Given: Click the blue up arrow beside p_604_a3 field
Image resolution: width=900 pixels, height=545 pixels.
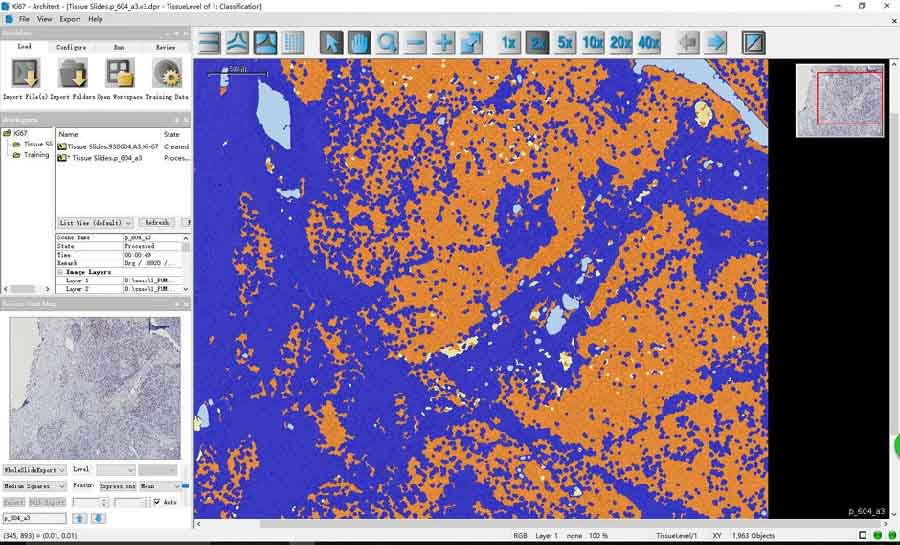Looking at the screenshot, I should (80, 518).
